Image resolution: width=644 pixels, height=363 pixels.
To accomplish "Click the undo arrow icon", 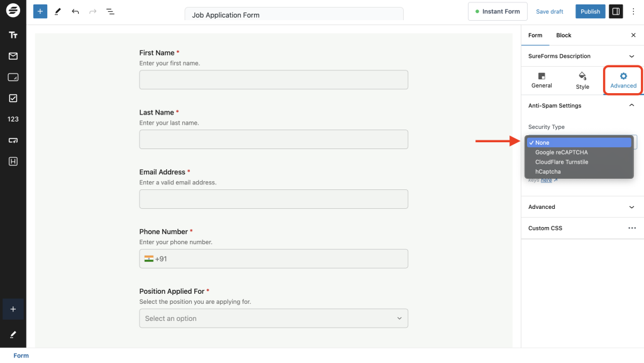I will pos(75,11).
